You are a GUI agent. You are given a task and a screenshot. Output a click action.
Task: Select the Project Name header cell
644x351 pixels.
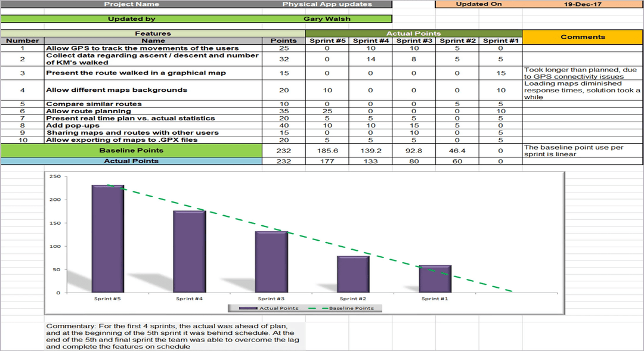tap(131, 4)
